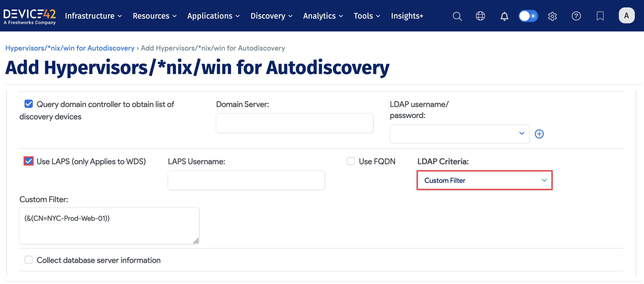Click the Insights+ link
The width and height of the screenshot is (644, 284).
[407, 16]
